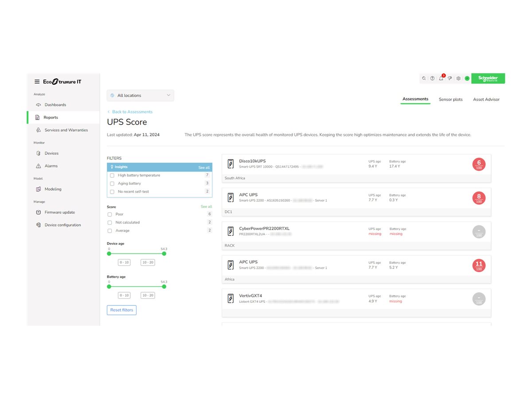Open the hamburger menu beside EcoStruxure IT
The image size is (532, 399).
37,82
